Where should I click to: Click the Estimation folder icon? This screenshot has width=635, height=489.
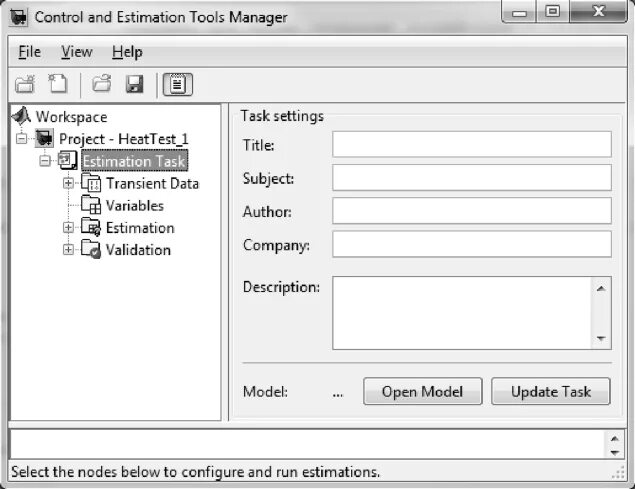91,227
